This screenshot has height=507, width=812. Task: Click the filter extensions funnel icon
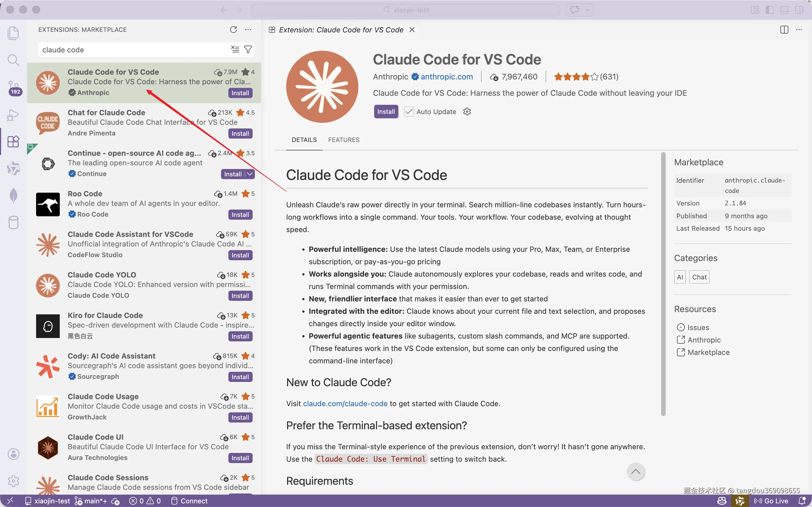248,50
